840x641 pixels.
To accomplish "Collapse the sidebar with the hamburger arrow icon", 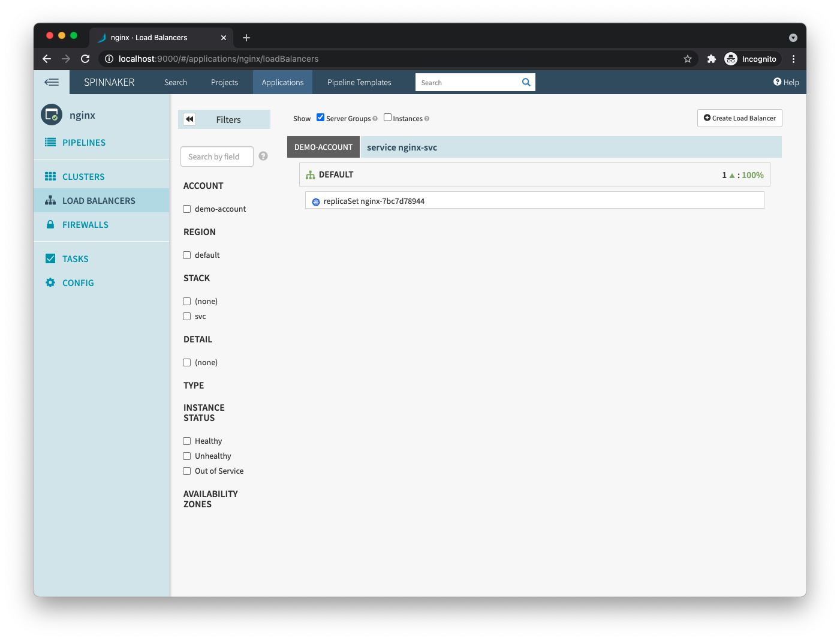I will point(52,82).
